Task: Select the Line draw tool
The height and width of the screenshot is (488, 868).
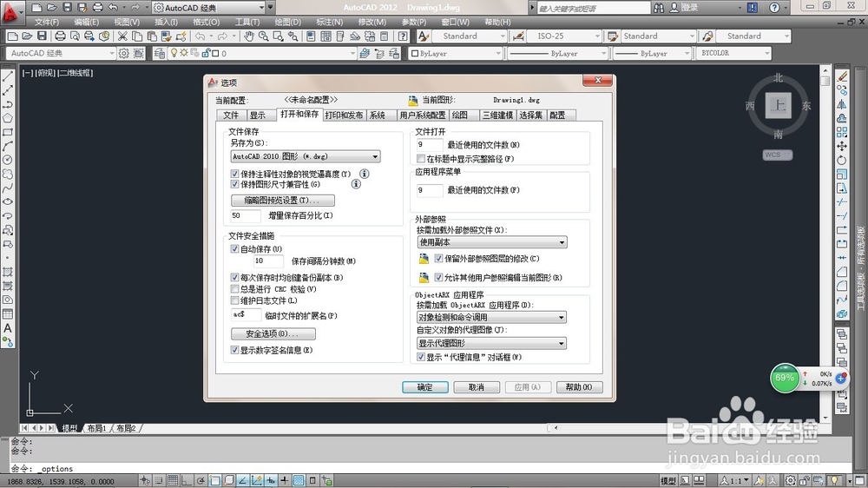Action: pos(8,76)
